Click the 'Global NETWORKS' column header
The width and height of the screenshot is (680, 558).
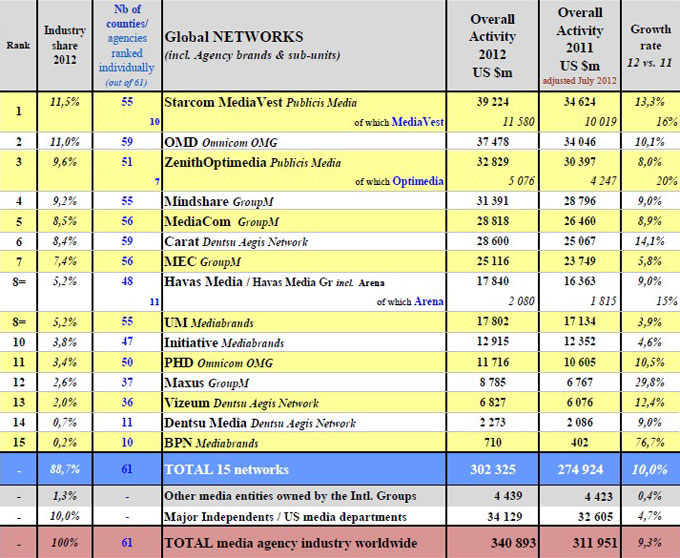(x=234, y=37)
